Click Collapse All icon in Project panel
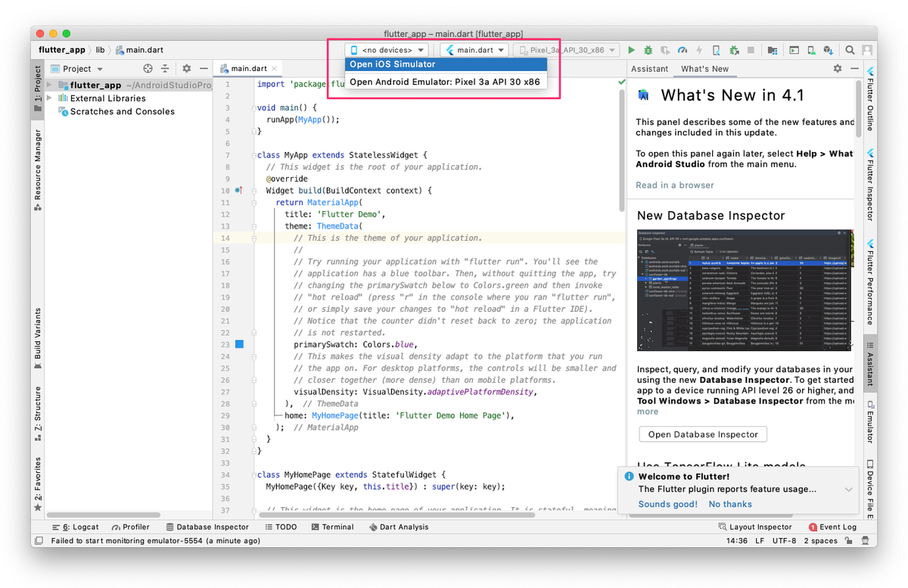908x588 pixels. pos(165,68)
